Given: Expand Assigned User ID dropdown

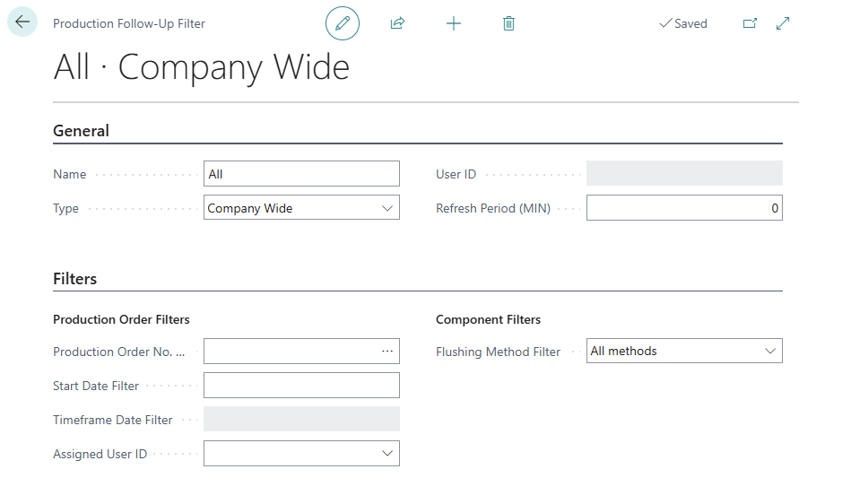Looking at the screenshot, I should [387, 454].
